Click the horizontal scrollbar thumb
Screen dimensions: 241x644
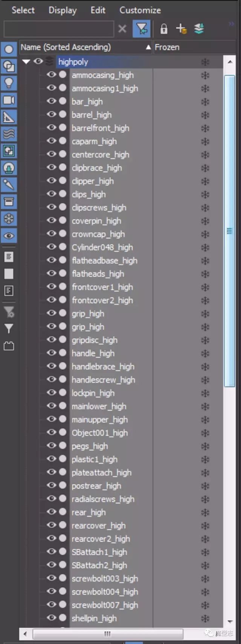point(108,634)
